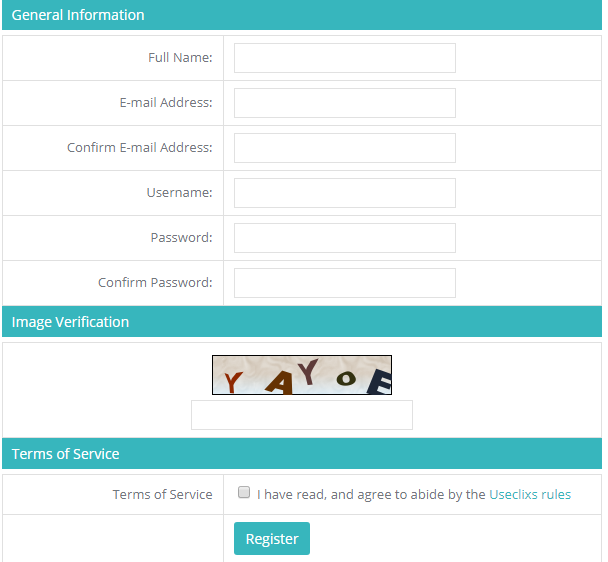The width and height of the screenshot is (608, 562).
Task: Click the Confirm Password input field
Action: (344, 283)
